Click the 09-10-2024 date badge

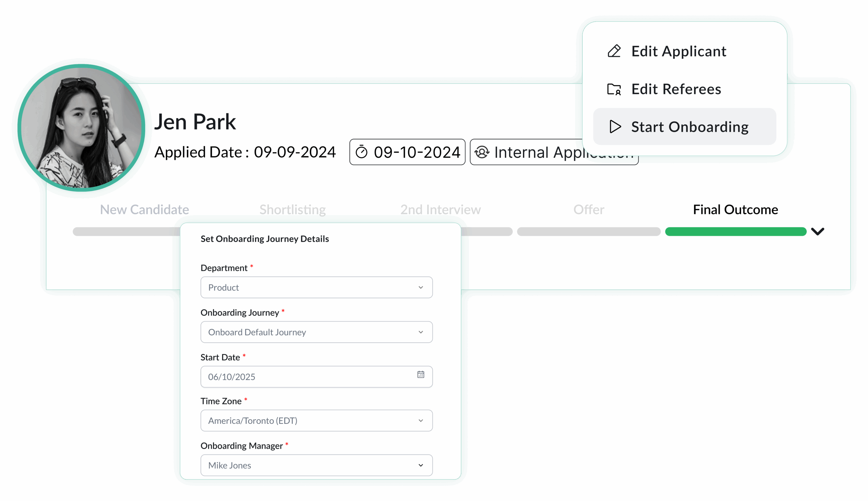[x=407, y=152]
